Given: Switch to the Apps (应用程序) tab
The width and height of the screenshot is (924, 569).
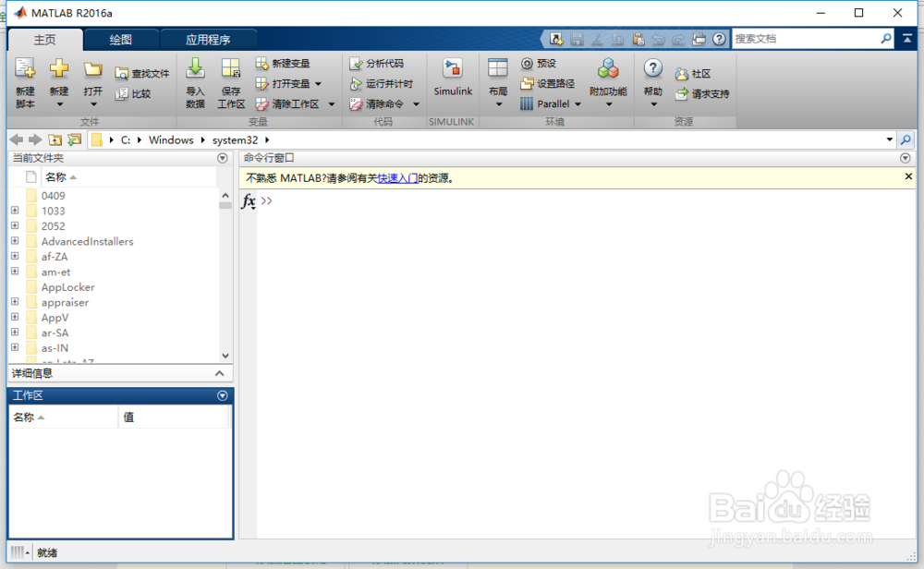Looking at the screenshot, I should (x=208, y=40).
